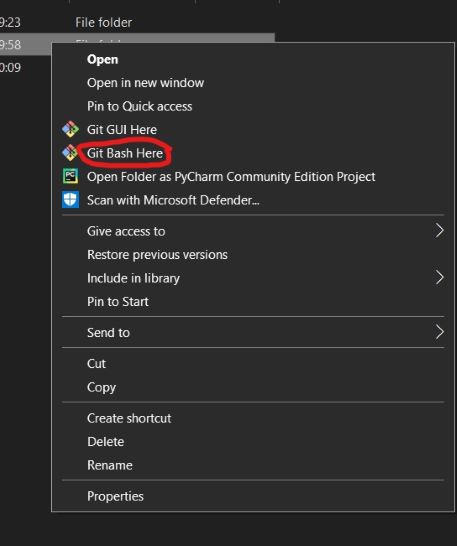The image size is (457, 546).
Task: Launch Git Bash Here
Action: click(125, 153)
